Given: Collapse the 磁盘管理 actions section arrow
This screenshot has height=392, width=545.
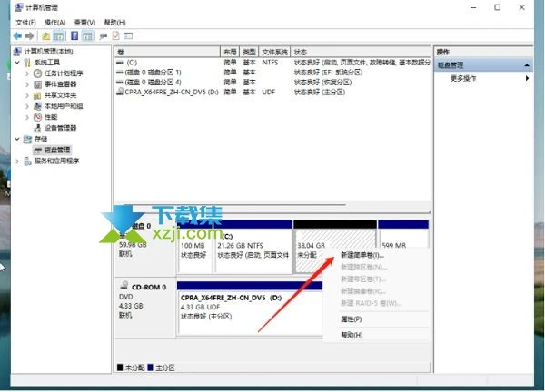Looking at the screenshot, I should coord(527,65).
